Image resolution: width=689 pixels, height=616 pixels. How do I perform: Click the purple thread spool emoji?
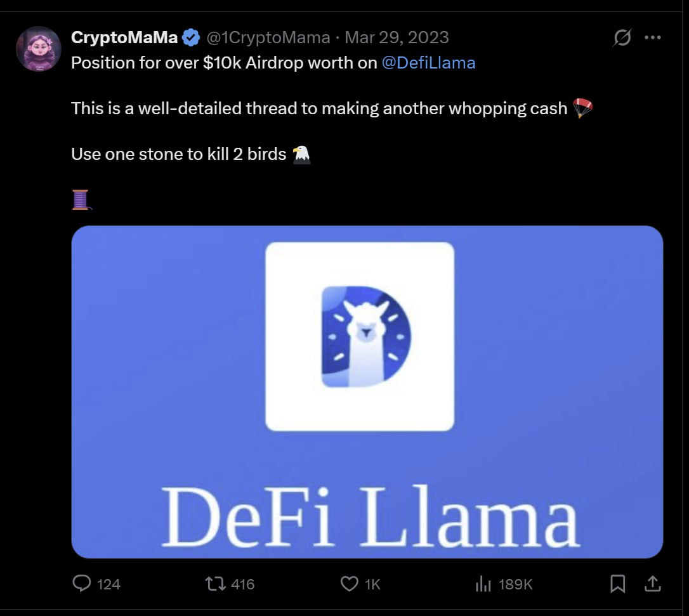(81, 200)
